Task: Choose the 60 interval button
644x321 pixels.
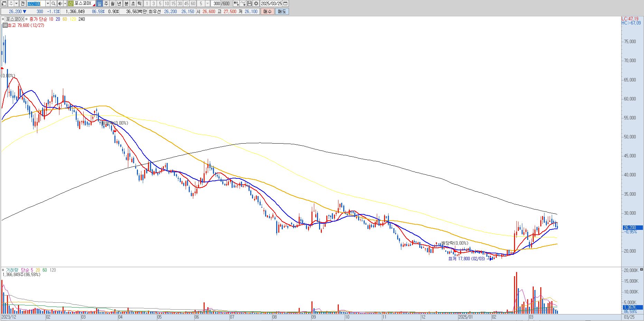Action: [193, 3]
